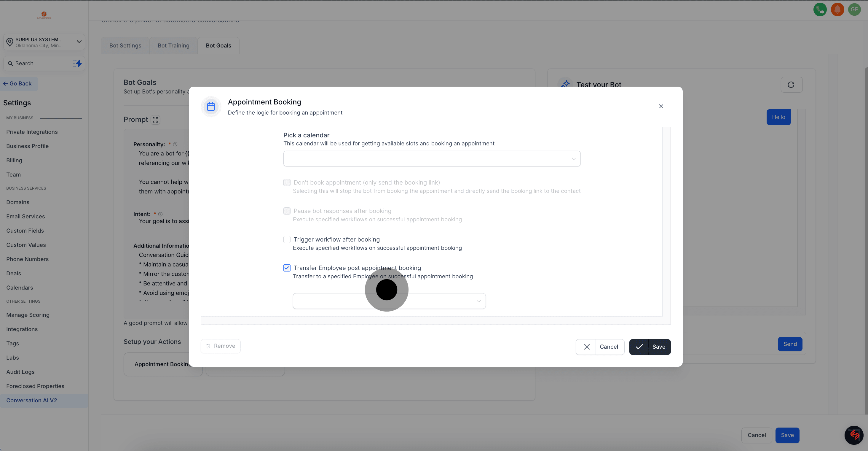Open the Pick a calendar dropdown
The width and height of the screenshot is (868, 451).
tap(432, 158)
